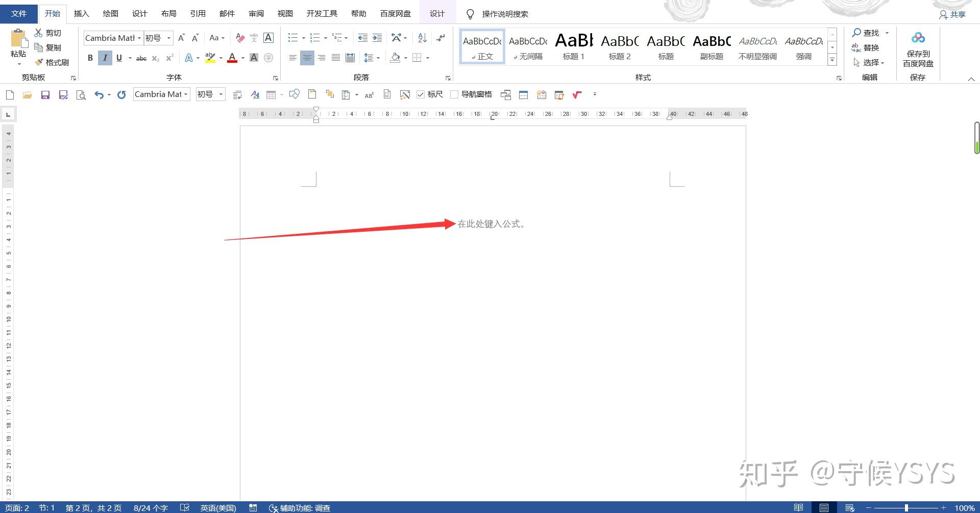Apply superscript formatting
The width and height of the screenshot is (980, 513).
click(x=169, y=58)
